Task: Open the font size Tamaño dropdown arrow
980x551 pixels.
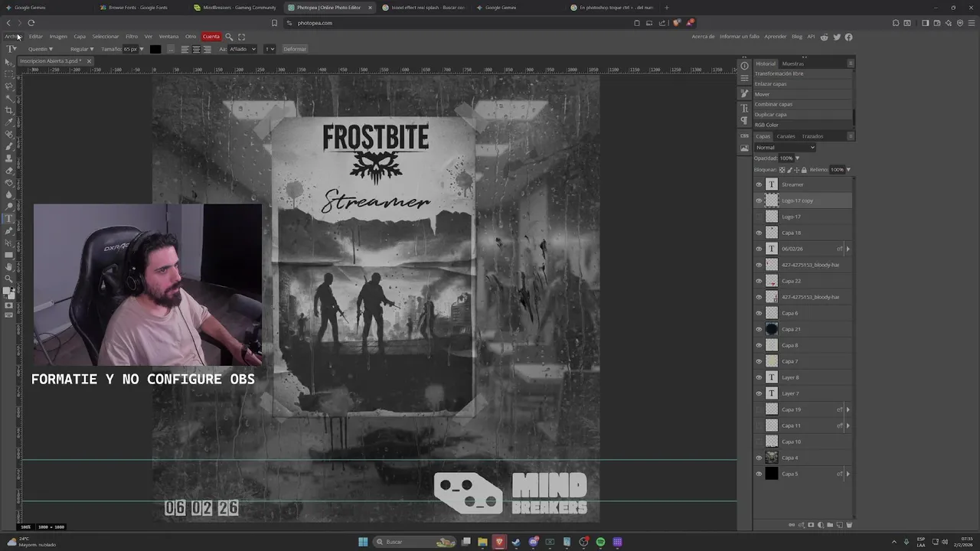Action: click(141, 49)
